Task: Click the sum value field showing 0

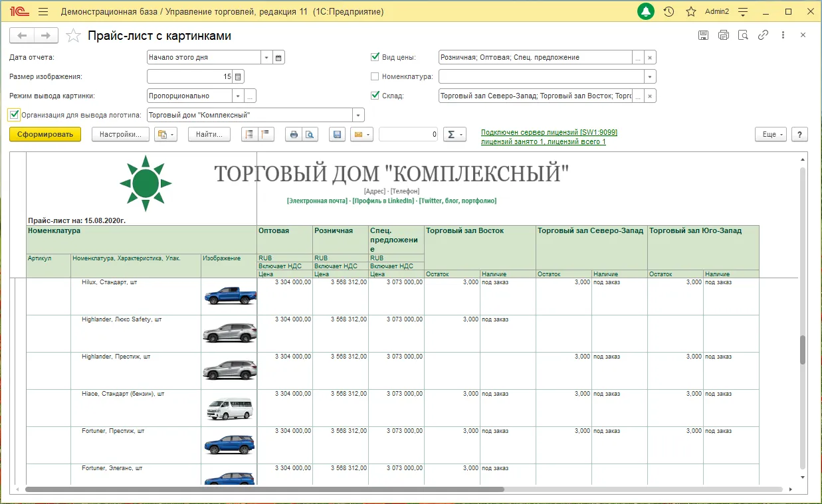Action: [x=409, y=134]
